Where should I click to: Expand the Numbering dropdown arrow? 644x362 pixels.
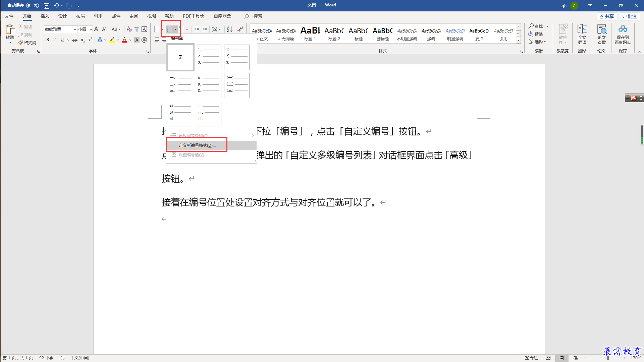tap(175, 29)
